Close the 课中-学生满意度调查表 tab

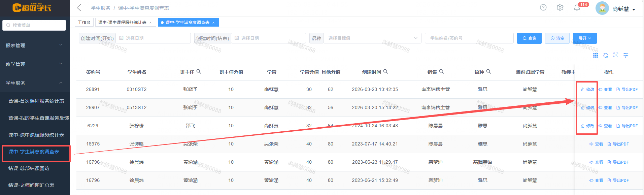pos(213,23)
